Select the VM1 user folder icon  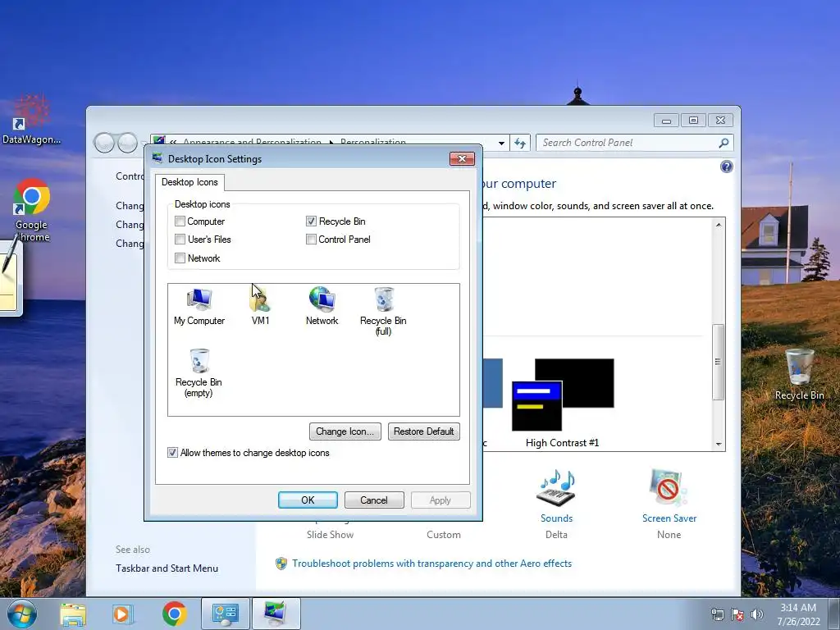[x=260, y=306]
